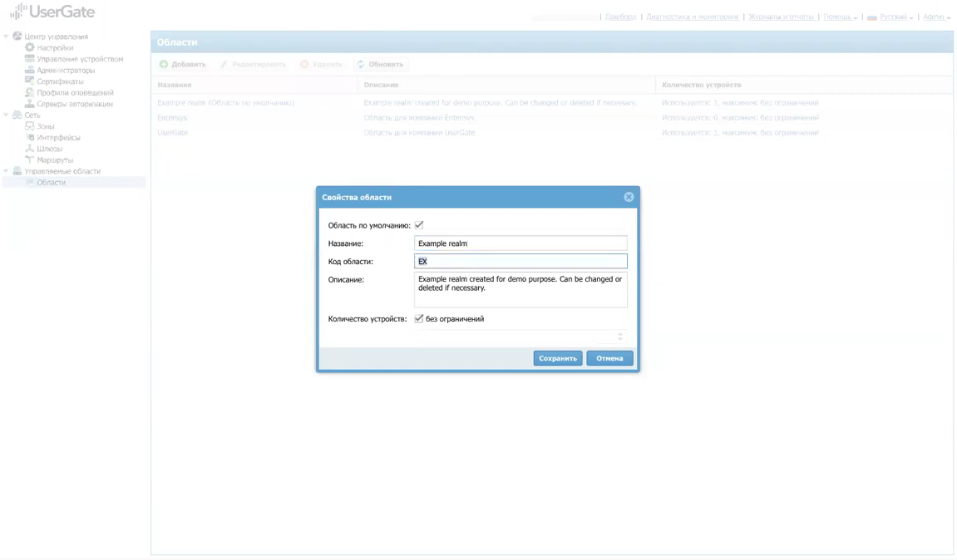Open Диагностика и мониторинг link

(x=693, y=17)
